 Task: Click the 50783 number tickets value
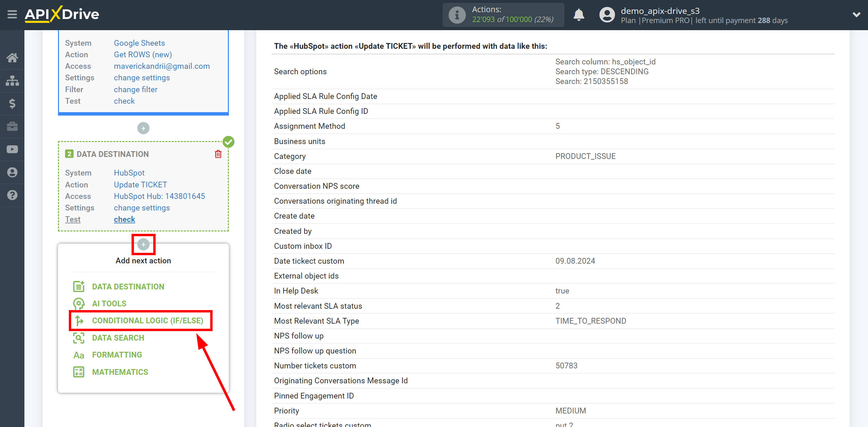566,366
